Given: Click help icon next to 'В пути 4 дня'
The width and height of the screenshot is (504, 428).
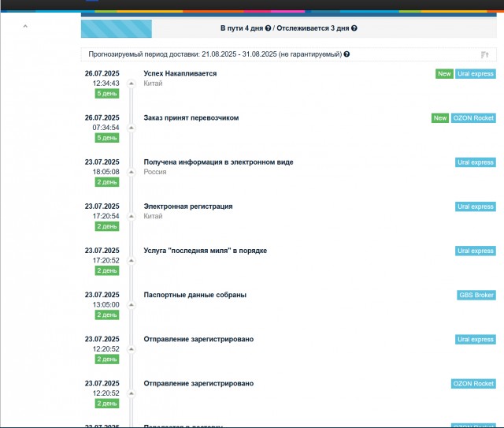Looking at the screenshot, I should tap(268, 28).
